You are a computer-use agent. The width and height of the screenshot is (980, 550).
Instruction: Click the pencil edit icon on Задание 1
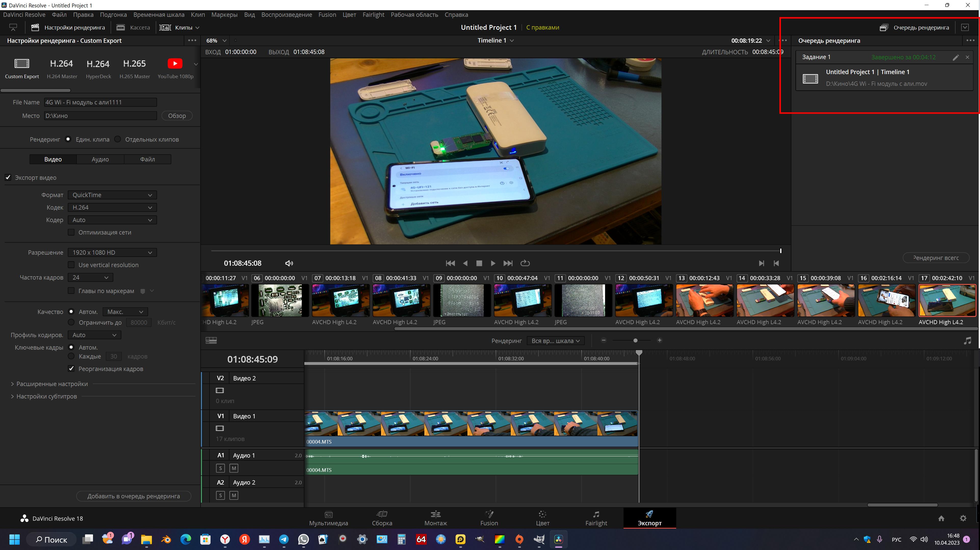pos(955,57)
